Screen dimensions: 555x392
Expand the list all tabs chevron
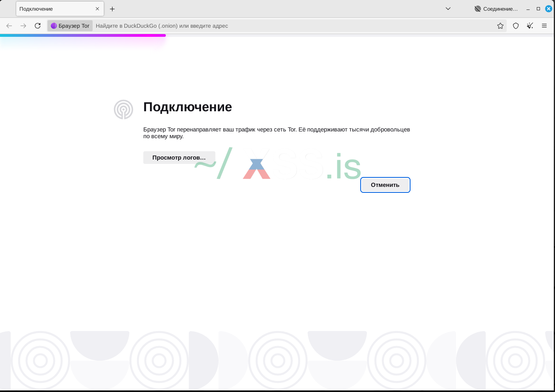[x=448, y=9]
